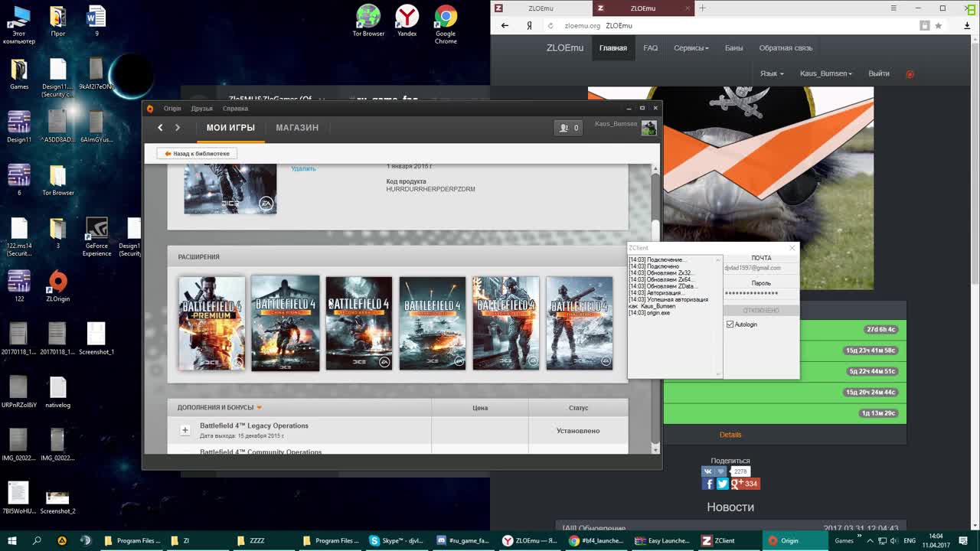Go back in Yandex browser

coord(505,25)
